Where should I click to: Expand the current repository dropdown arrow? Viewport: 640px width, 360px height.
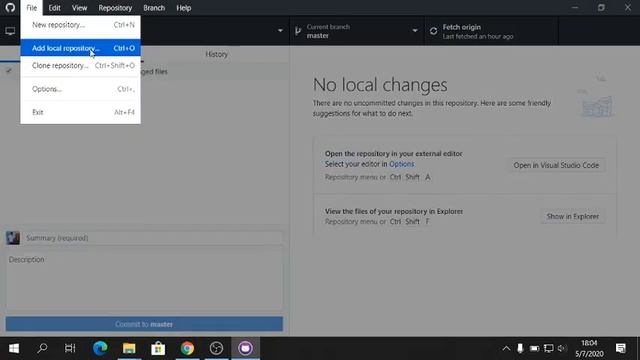click(x=280, y=31)
